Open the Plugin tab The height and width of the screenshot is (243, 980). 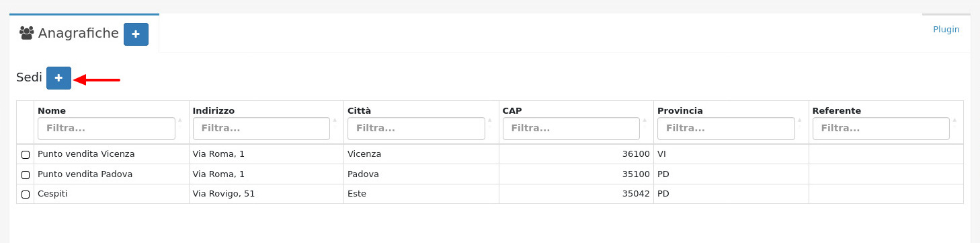[946, 29]
